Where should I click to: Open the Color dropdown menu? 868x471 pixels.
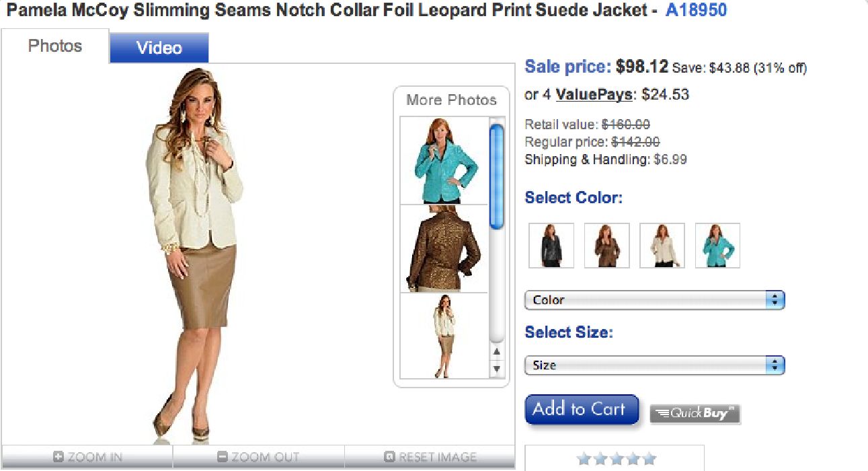click(654, 300)
